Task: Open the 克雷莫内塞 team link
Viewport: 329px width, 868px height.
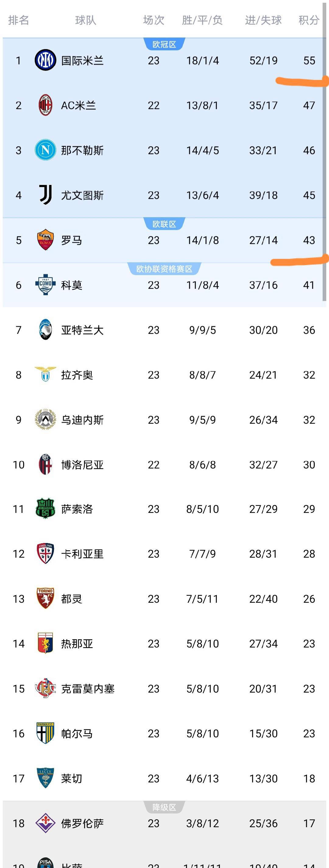Action: click(88, 688)
